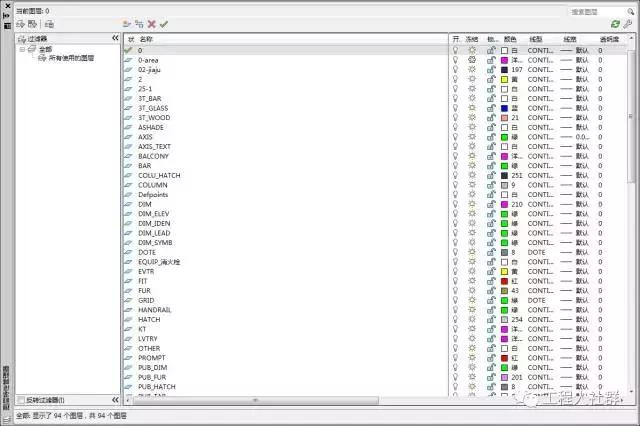Toggle lock icon for layer AXIS
Viewport: 640px width, 426px height.
point(491,137)
